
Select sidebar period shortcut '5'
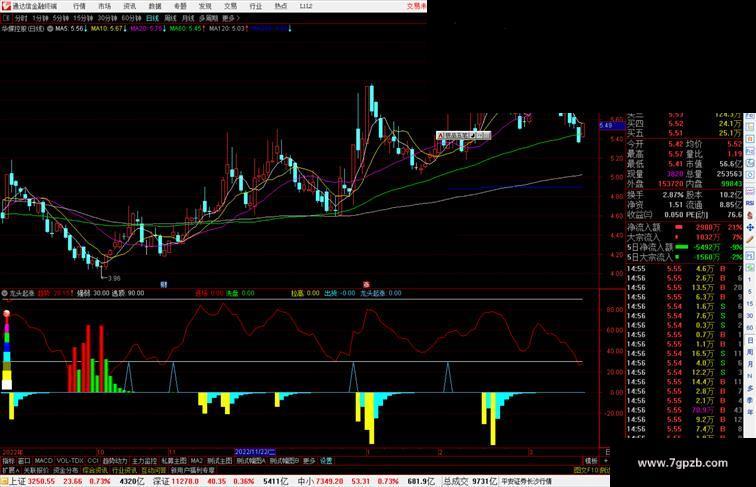pyautogui.click(x=750, y=292)
